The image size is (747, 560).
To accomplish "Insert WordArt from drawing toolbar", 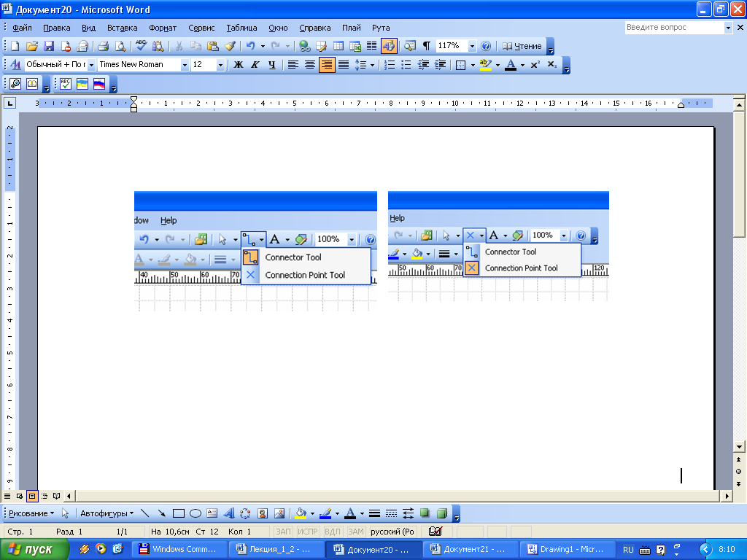I will pyautogui.click(x=228, y=513).
